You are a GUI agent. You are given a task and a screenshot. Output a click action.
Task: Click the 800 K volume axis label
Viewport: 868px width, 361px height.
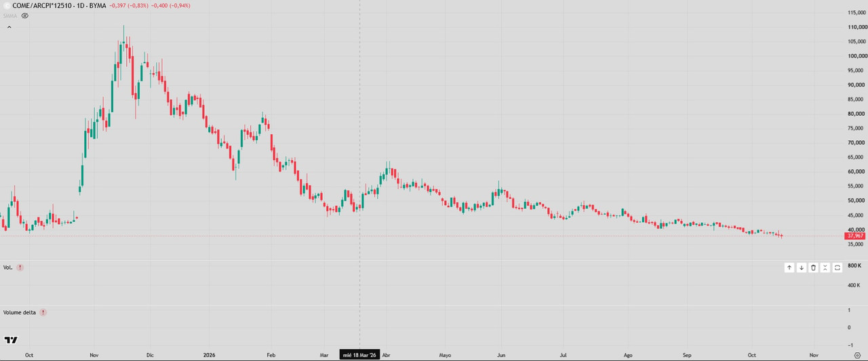coord(854,266)
